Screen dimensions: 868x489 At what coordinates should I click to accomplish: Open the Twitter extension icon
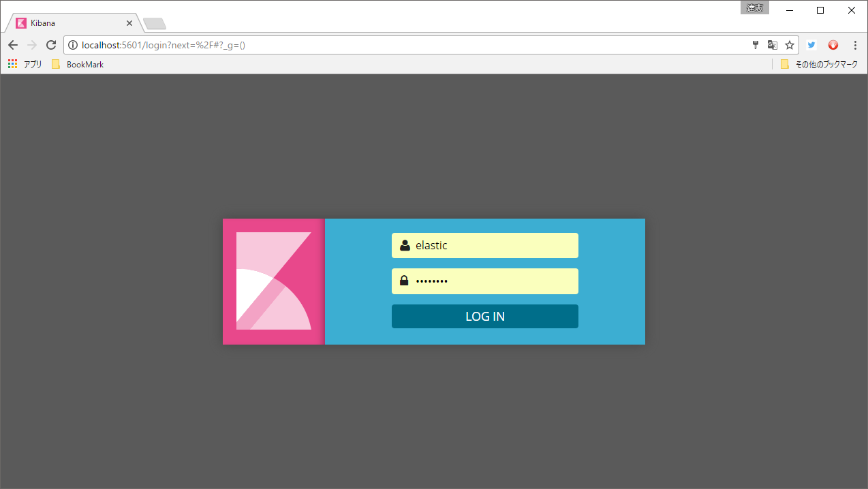(811, 45)
